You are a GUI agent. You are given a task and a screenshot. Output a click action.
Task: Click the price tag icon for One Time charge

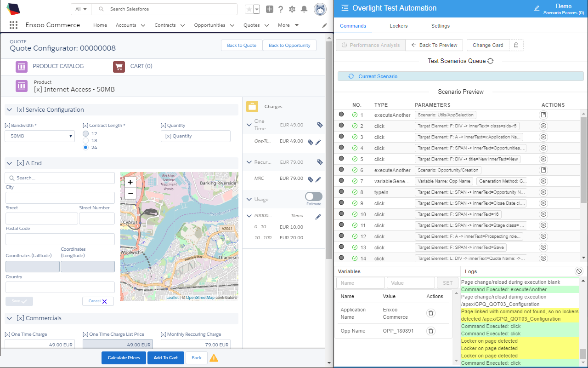click(320, 125)
